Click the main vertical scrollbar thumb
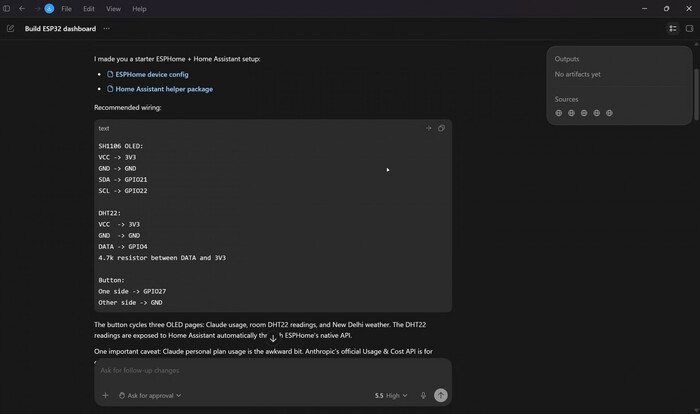Viewport: 700px width, 414px height. pyautogui.click(x=696, y=94)
